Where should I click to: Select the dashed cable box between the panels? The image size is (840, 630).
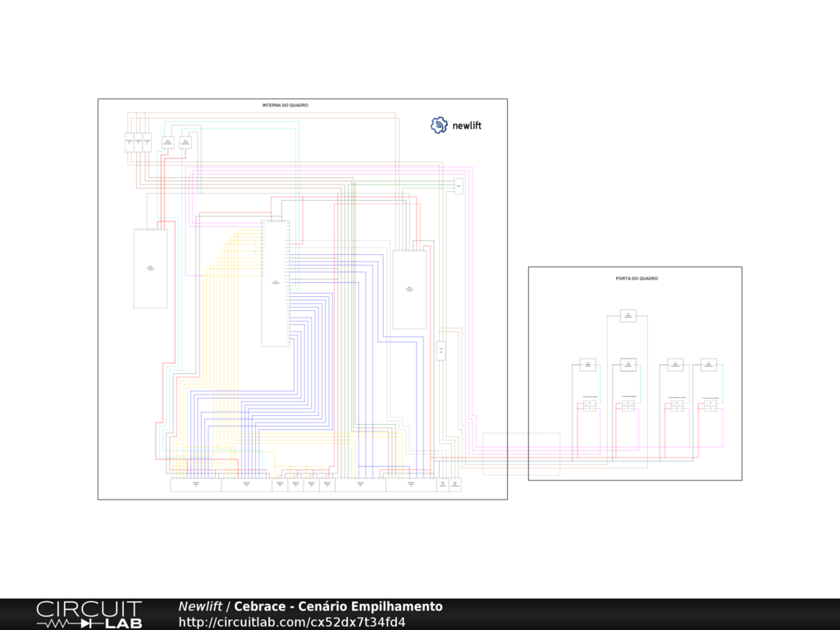tap(521, 454)
